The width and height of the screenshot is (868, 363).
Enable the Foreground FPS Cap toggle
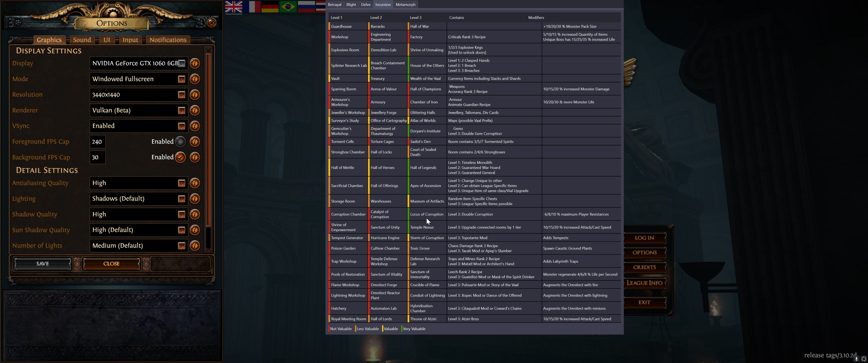click(180, 142)
